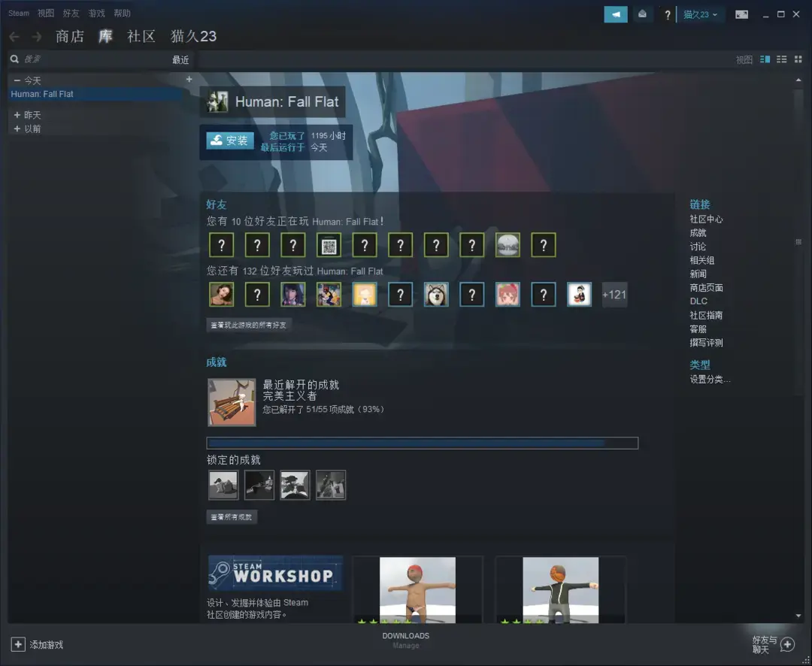Viewport: 812px width, 666px height.
Task: Switch to list view layout icon
Action: pos(781,59)
